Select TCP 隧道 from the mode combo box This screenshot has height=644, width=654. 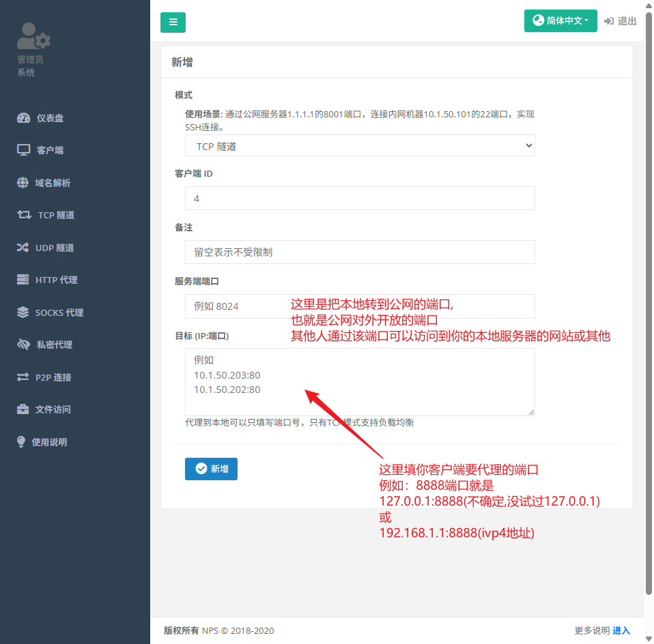click(x=360, y=145)
